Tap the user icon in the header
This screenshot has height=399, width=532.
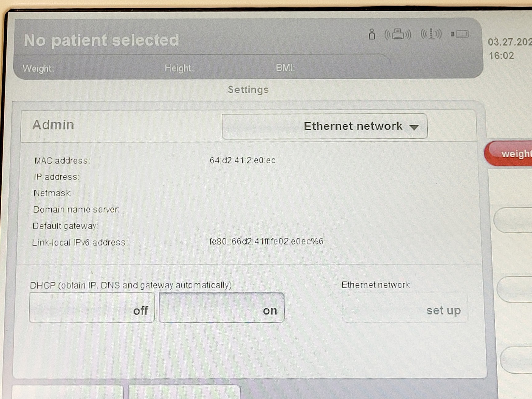372,34
